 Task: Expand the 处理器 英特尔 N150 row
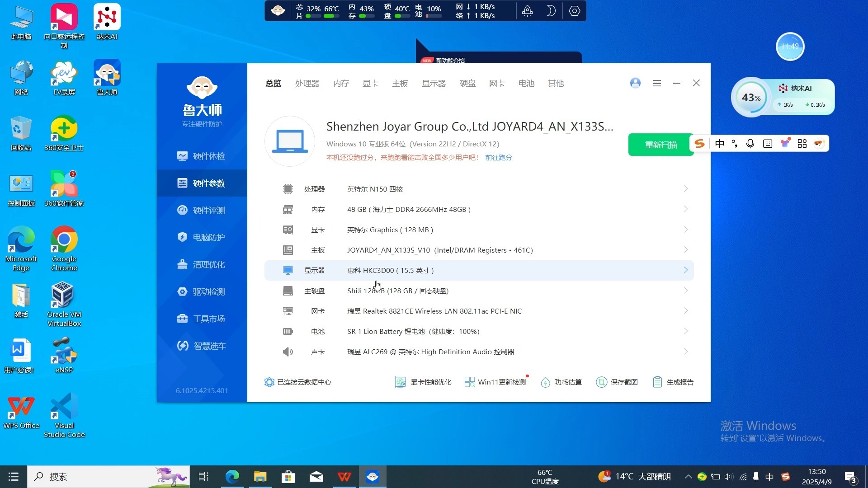479,189
